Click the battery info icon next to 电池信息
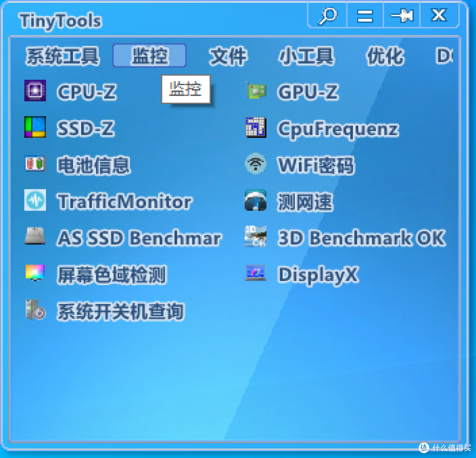This screenshot has height=458, width=476. (x=35, y=163)
